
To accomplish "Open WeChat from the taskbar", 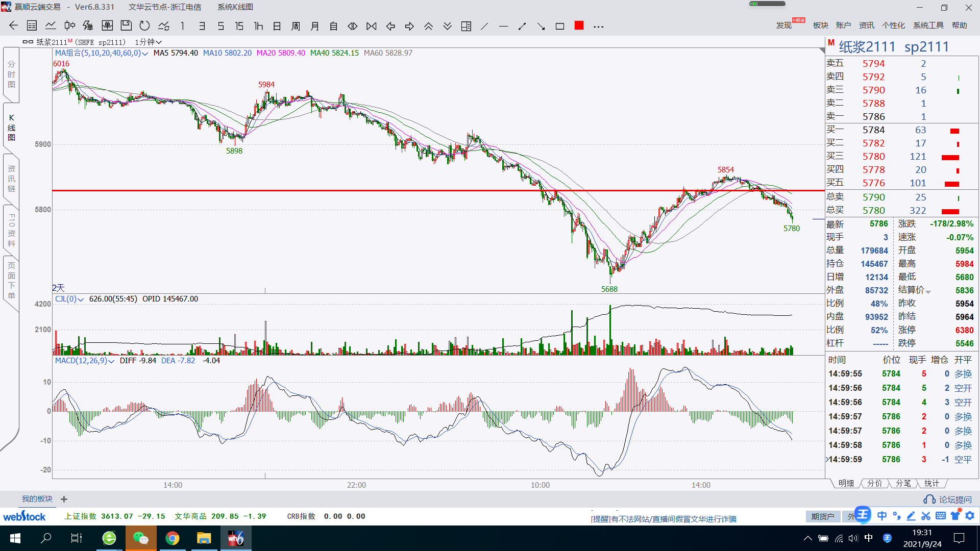I will (x=140, y=538).
